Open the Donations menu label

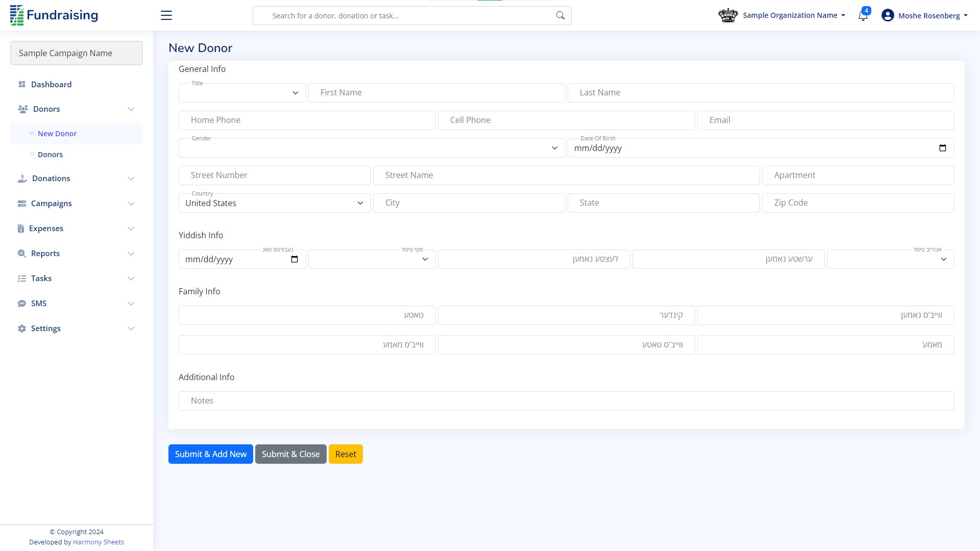pyautogui.click(x=51, y=179)
